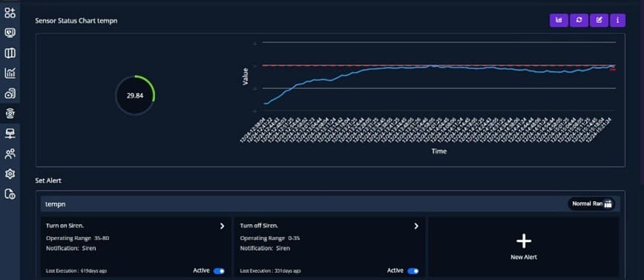Add a New Alert with plus card
644x280 pixels.
(x=524, y=247)
